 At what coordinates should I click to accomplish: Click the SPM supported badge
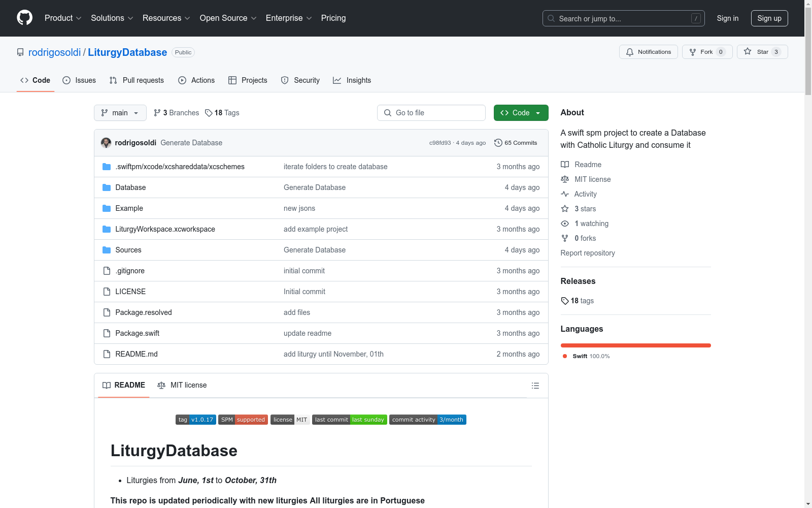click(243, 420)
